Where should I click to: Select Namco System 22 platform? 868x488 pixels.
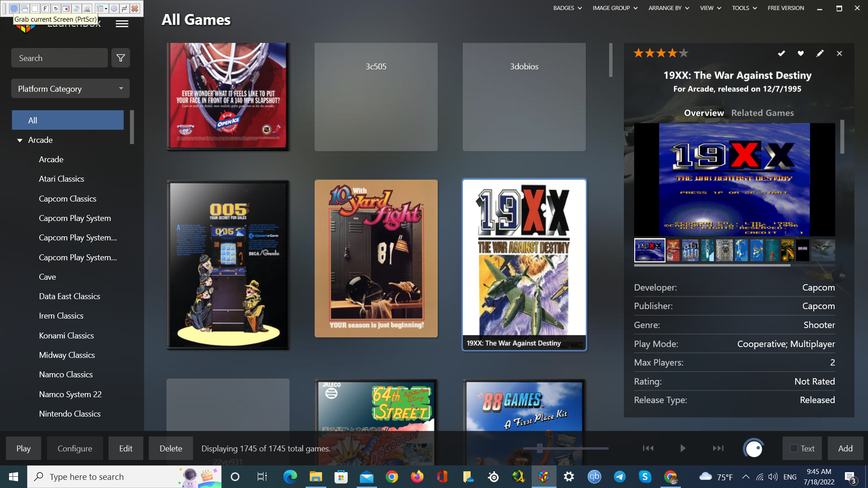click(x=70, y=394)
